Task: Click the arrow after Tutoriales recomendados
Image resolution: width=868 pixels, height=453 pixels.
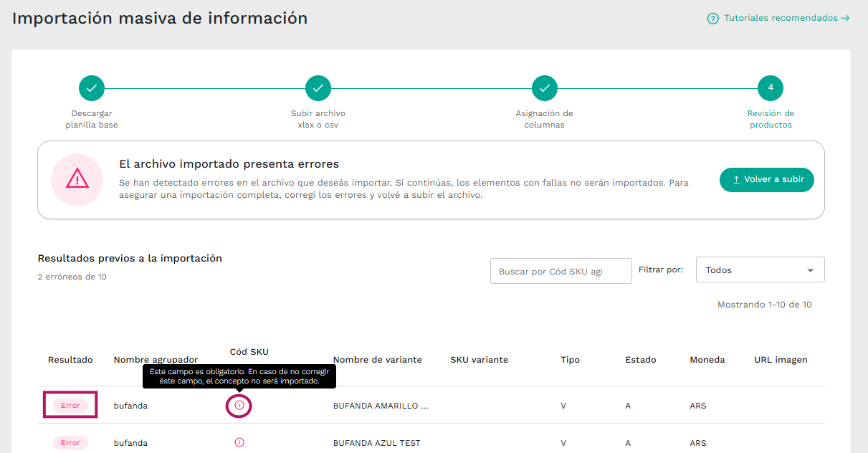Action: coord(846,19)
